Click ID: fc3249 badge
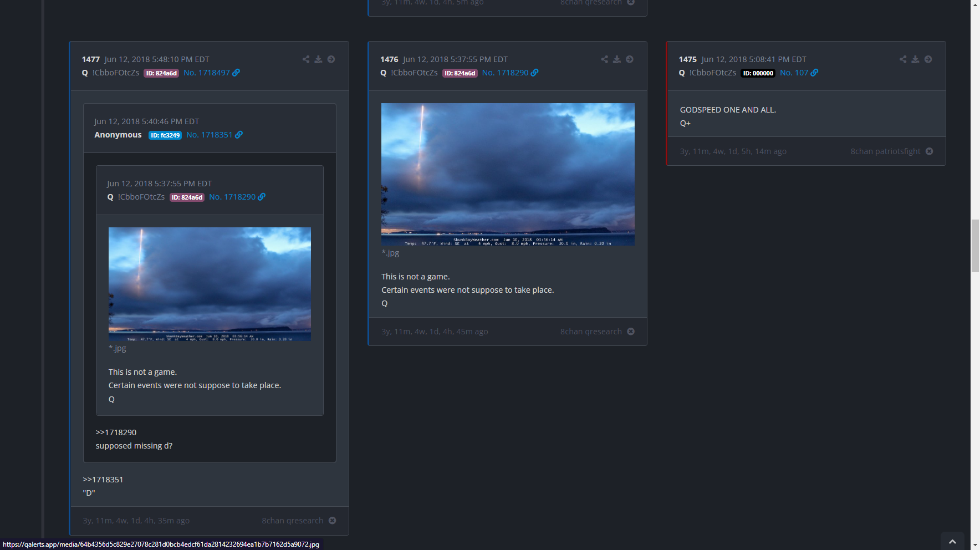 tap(165, 135)
